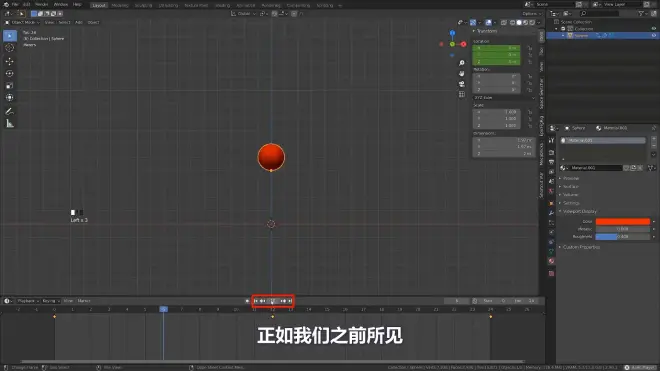The image size is (660, 371).
Task: Select the Annotate tool
Action: pyautogui.click(x=10, y=112)
